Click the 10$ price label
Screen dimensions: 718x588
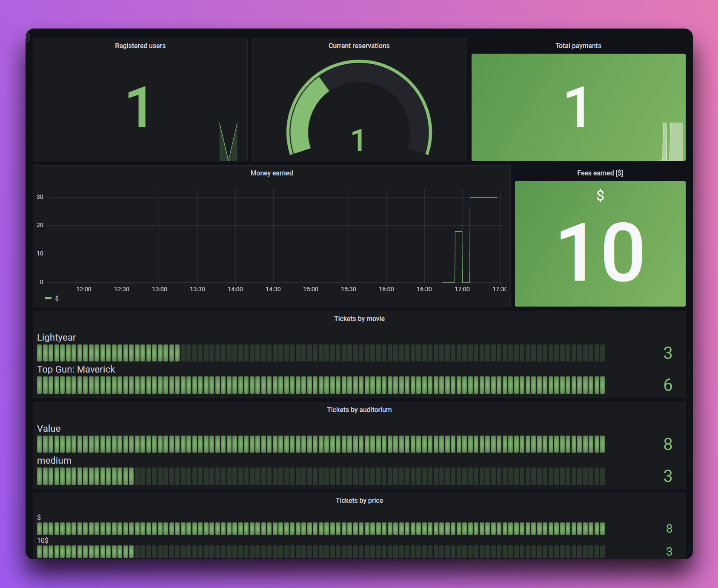point(43,540)
